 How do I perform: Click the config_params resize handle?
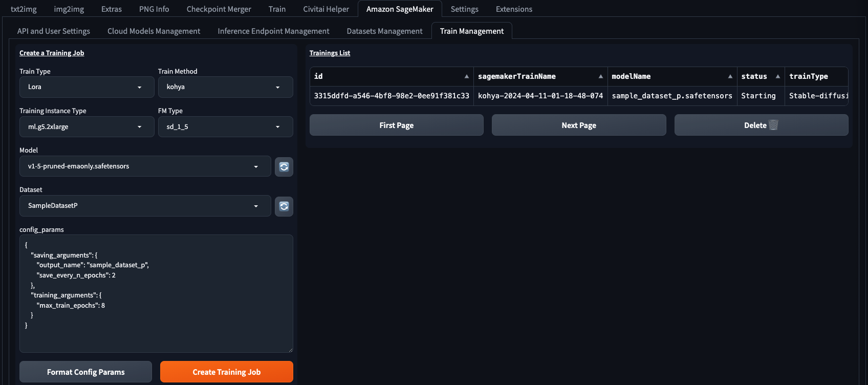pos(290,350)
